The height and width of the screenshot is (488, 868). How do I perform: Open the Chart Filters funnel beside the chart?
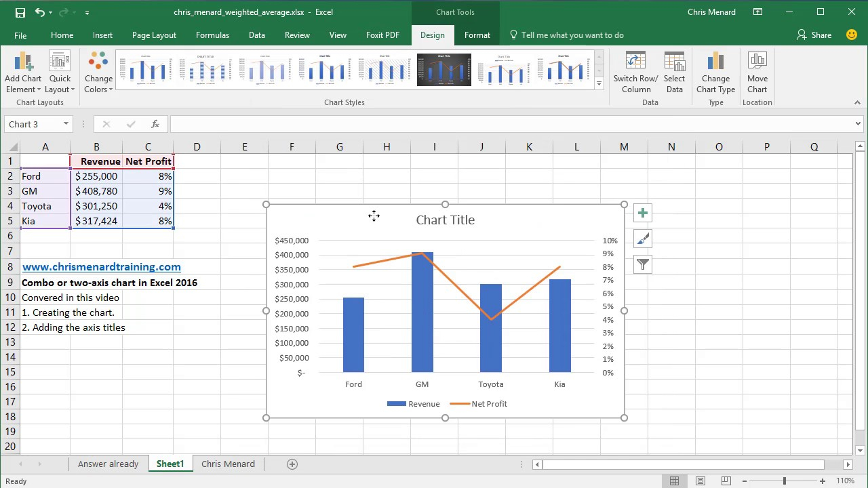coord(642,264)
